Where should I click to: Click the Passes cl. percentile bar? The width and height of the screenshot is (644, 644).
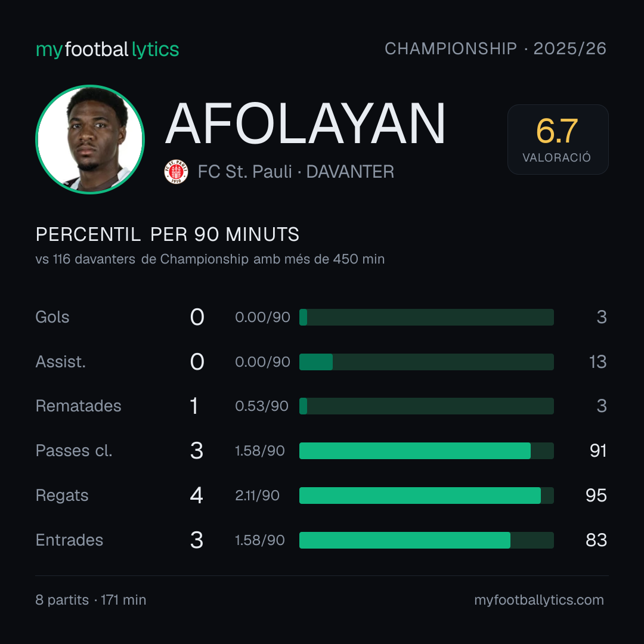[x=426, y=451]
